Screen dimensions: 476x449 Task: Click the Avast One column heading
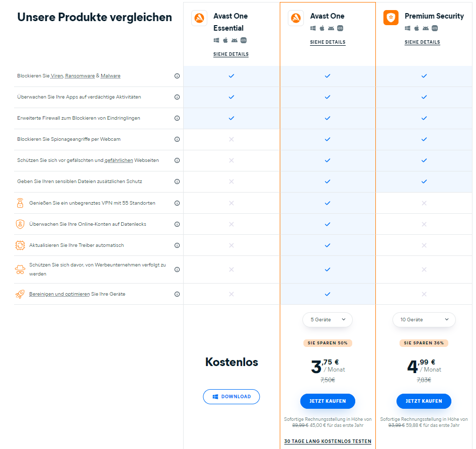(327, 16)
